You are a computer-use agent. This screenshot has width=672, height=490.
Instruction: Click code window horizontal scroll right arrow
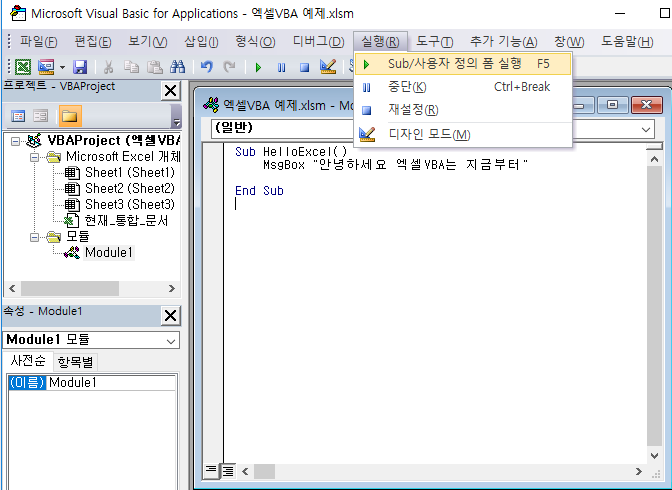tap(639, 472)
